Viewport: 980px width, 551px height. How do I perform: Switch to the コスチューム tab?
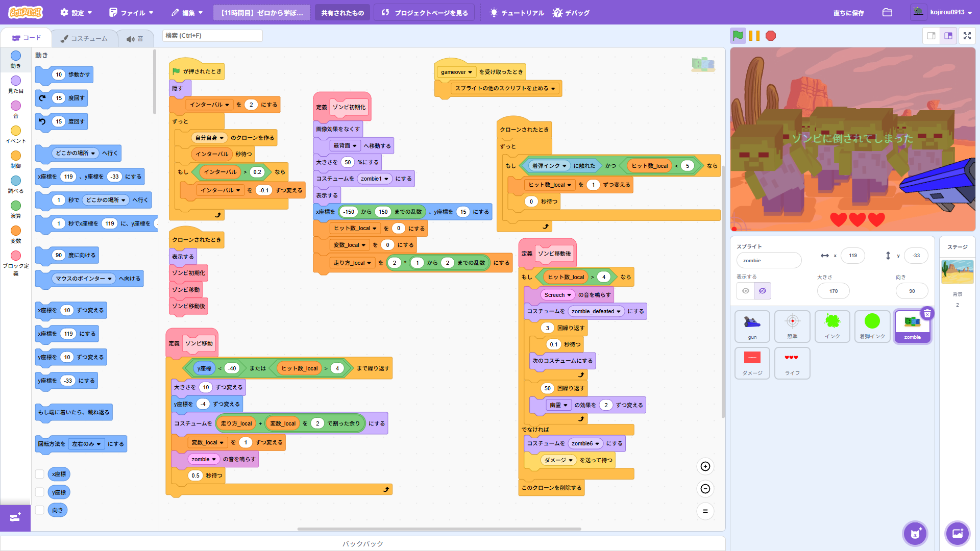pos(84,38)
